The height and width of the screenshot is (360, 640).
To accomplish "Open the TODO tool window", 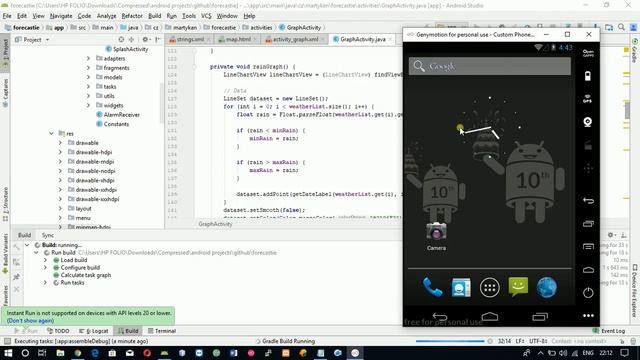I will pos(58,331).
